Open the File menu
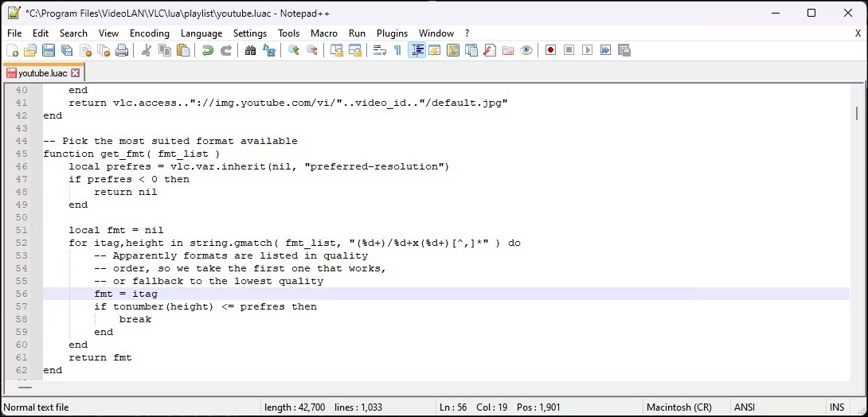The width and height of the screenshot is (868, 417). [14, 33]
